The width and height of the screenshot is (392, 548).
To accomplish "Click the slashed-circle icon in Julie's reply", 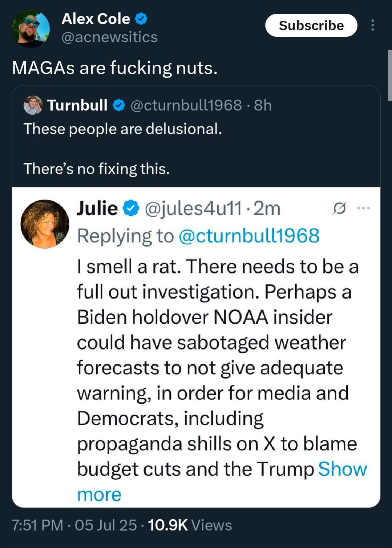I will [339, 208].
